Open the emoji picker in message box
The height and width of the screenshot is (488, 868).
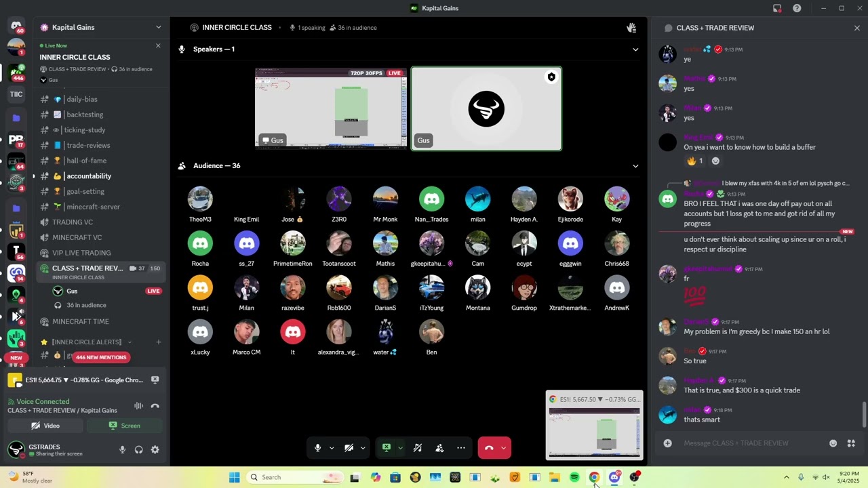(833, 443)
